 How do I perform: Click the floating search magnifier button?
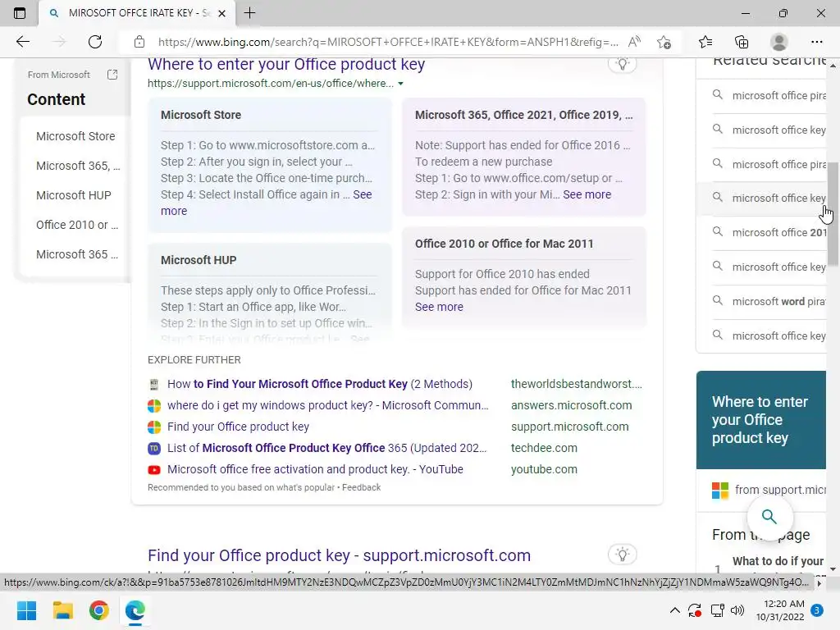[x=769, y=517]
